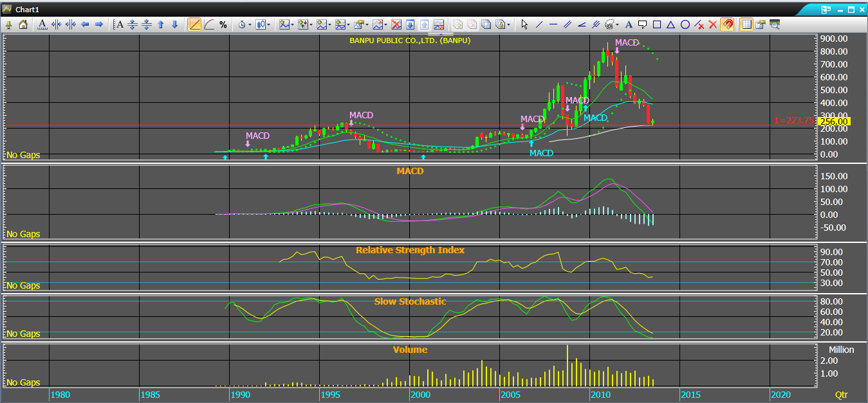Click the 2010 date axis label
The height and width of the screenshot is (403, 868).
click(x=600, y=394)
